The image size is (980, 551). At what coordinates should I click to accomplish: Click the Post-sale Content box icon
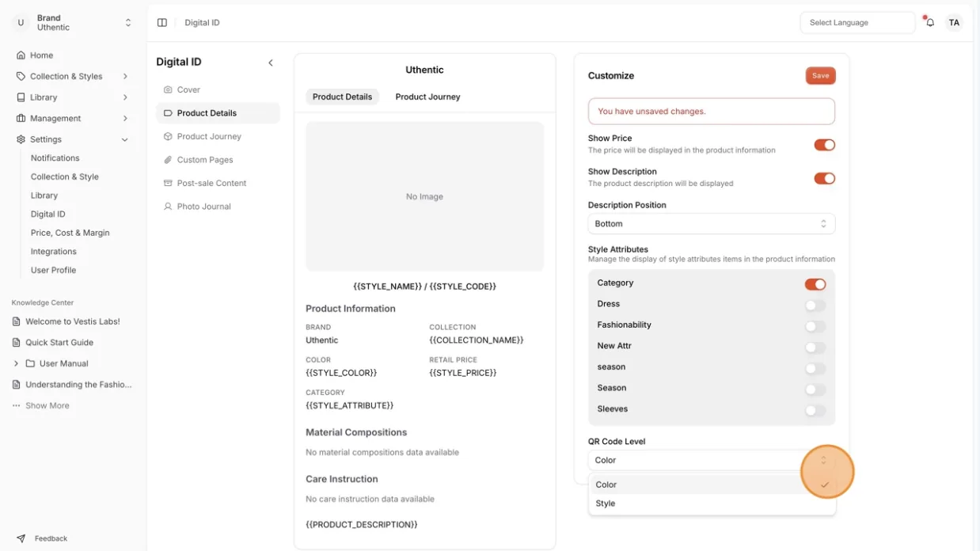coord(168,184)
